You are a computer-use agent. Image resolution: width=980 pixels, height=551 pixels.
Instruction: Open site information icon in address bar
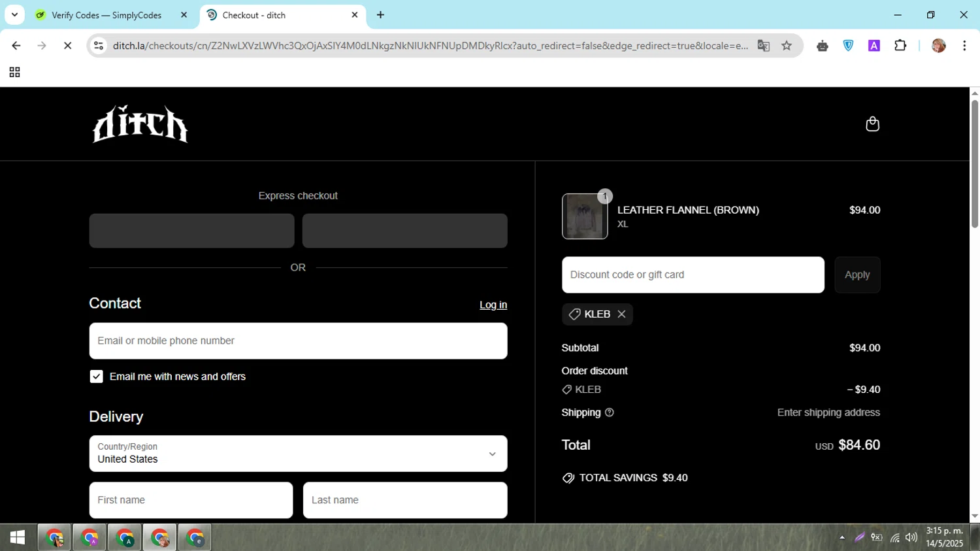(99, 46)
